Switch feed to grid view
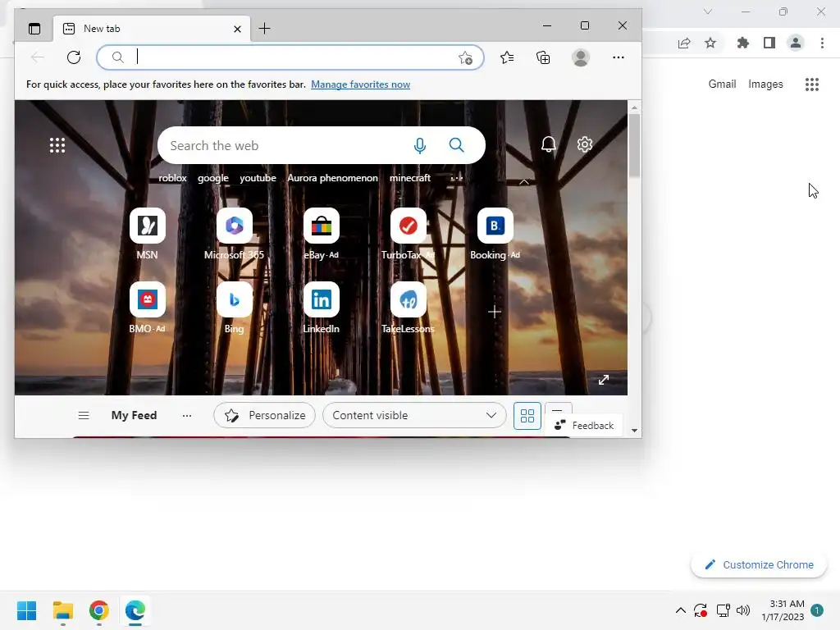Viewport: 840px width, 630px height. pyautogui.click(x=527, y=416)
